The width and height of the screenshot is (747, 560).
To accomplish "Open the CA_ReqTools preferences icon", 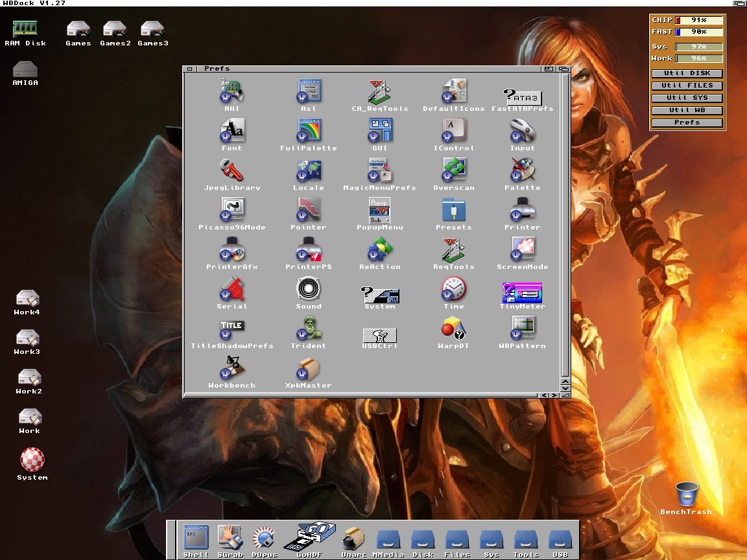I will 380,91.
